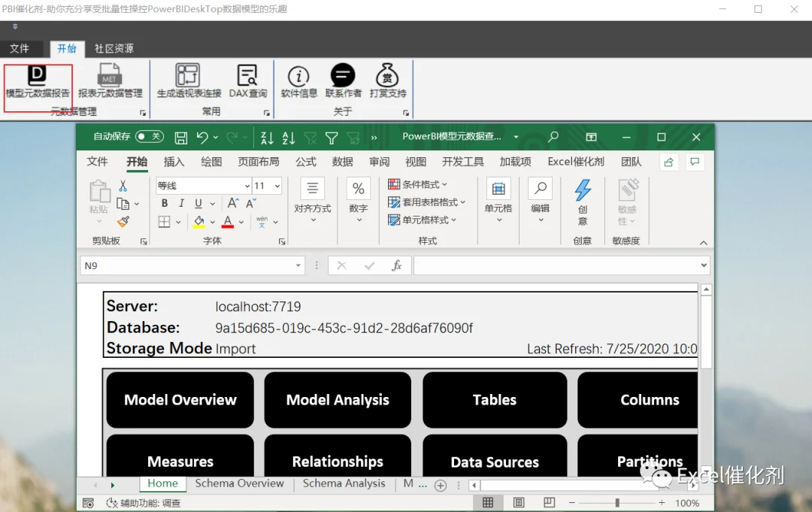Open the font size dropdown
Image resolution: width=812 pixels, height=512 pixels.
coord(277,186)
